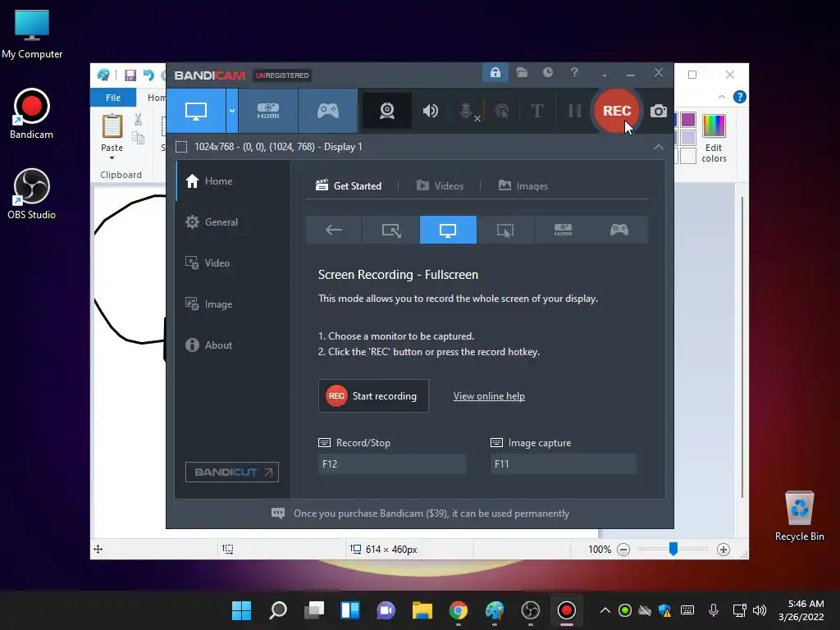Open Bandicam help question mark
Screen dimensions: 840x630
pos(573,72)
